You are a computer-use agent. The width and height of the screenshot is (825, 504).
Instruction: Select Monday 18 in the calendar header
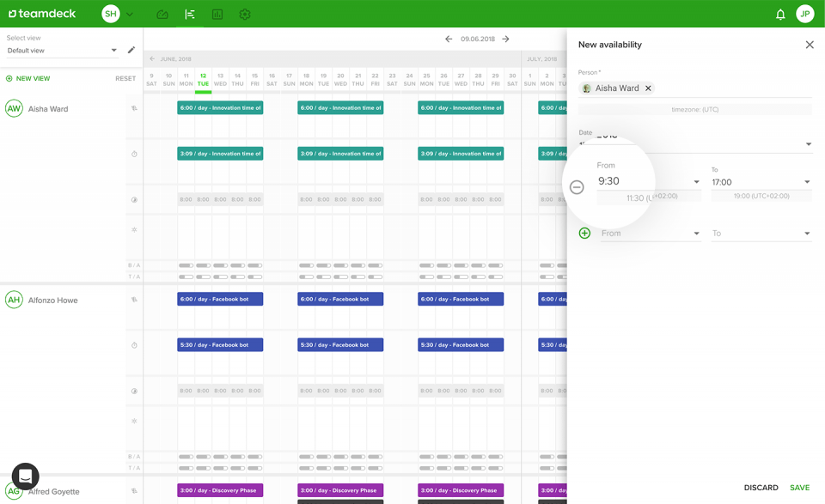point(306,80)
